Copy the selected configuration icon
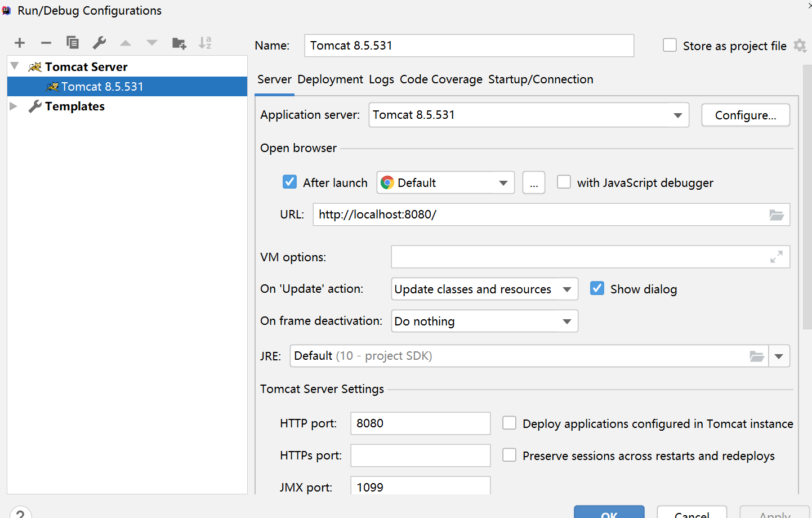The height and width of the screenshot is (518, 812). click(73, 43)
